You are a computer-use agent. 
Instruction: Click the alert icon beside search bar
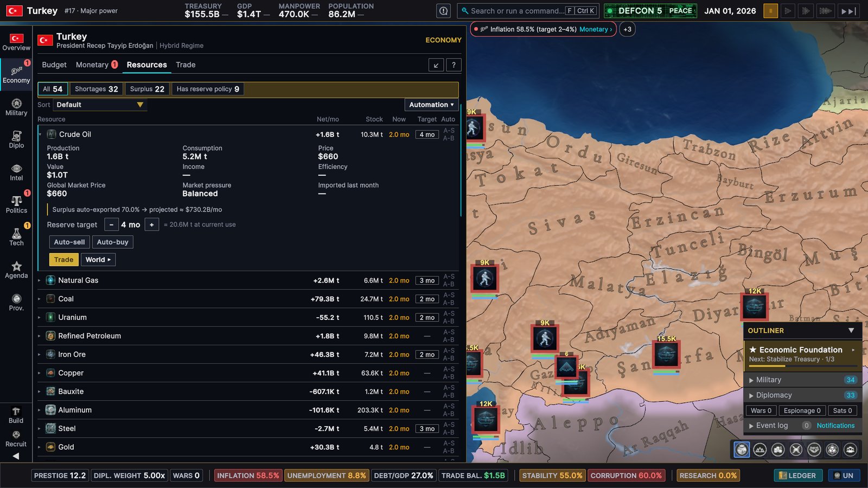tap(444, 11)
